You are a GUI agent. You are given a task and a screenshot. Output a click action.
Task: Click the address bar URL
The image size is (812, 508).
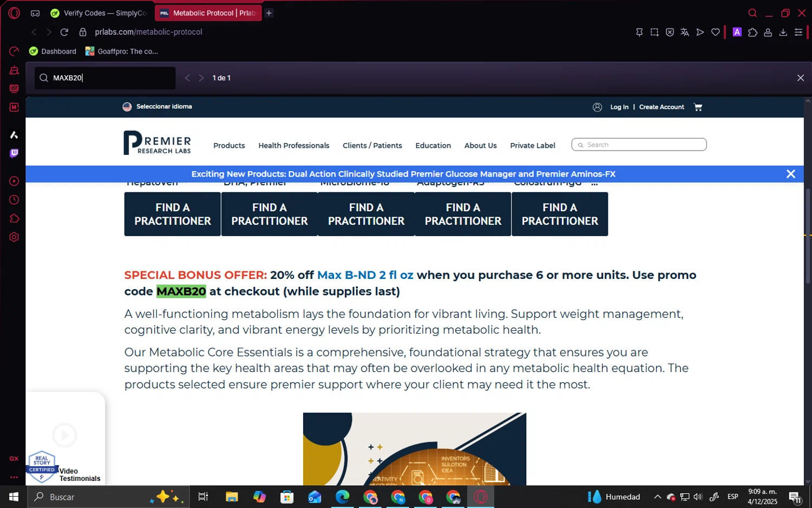coord(148,32)
